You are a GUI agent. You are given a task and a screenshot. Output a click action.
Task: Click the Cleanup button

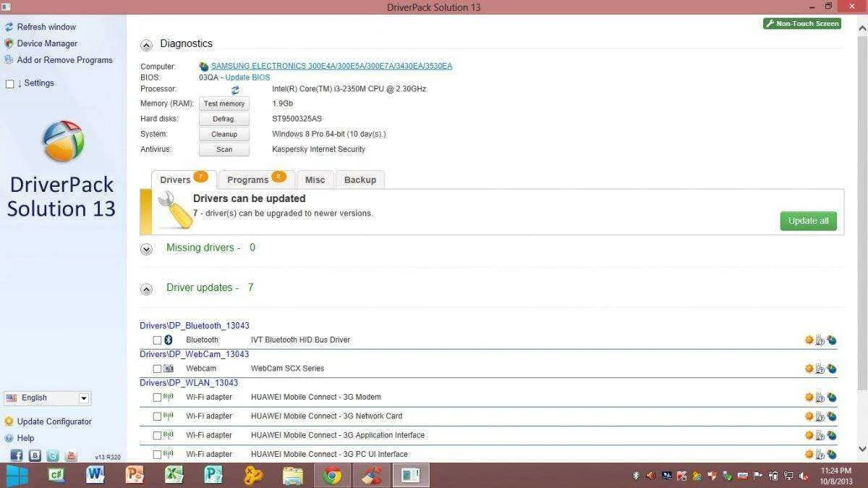tap(224, 134)
